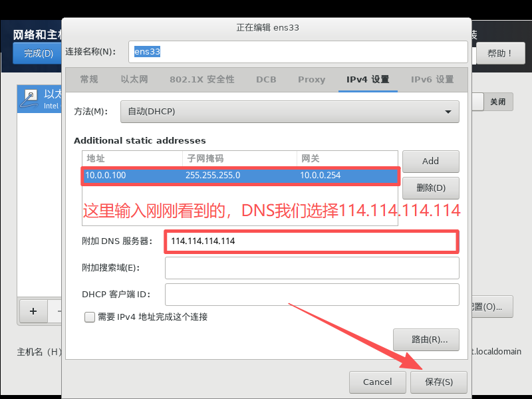Click the Cancel button

pos(377,382)
